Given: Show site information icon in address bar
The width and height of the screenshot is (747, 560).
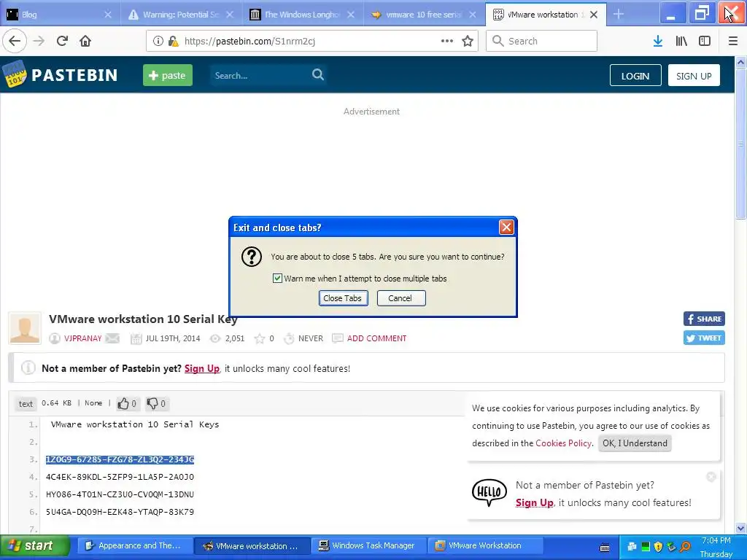Looking at the screenshot, I should (158, 41).
